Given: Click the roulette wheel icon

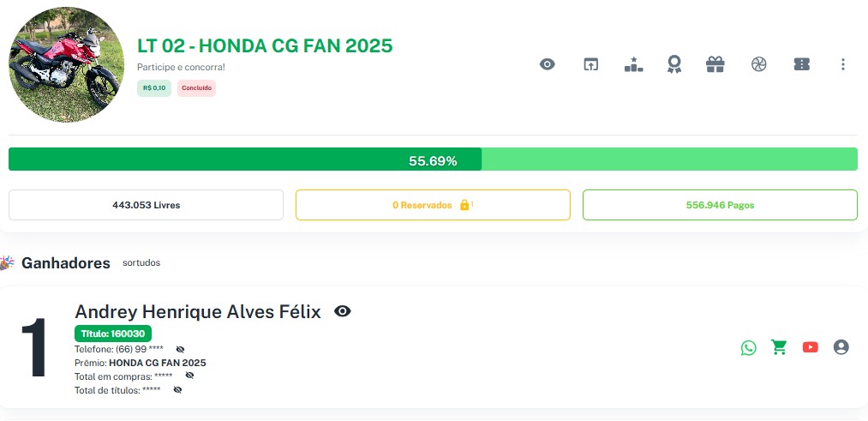Looking at the screenshot, I should click(x=758, y=64).
